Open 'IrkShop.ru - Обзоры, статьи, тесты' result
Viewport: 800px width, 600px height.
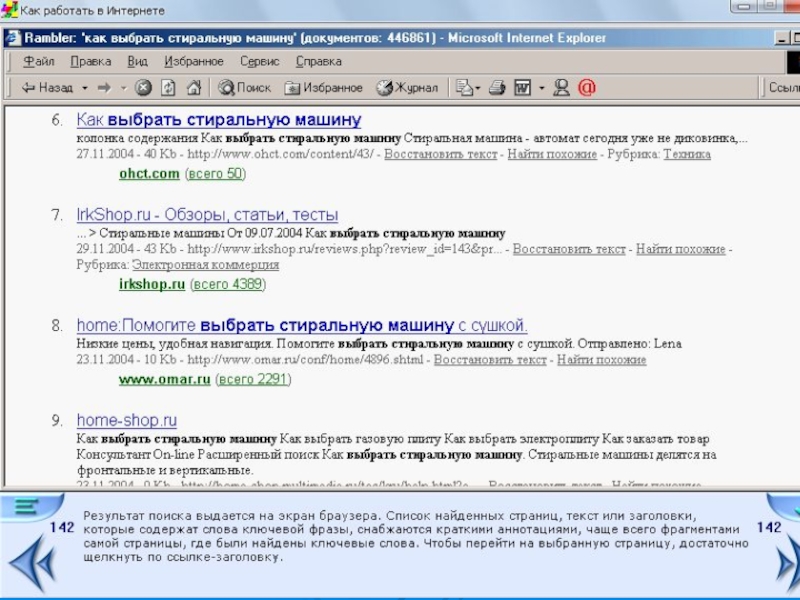207,214
